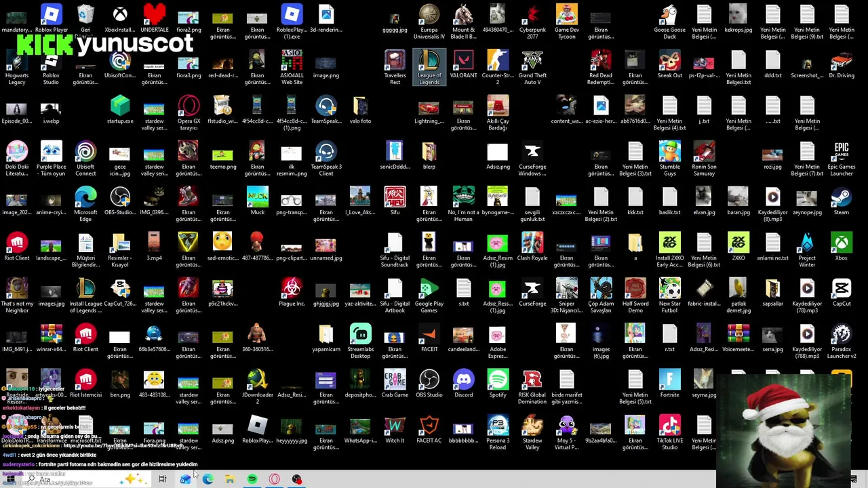This screenshot has width=868, height=488.
Task: Select the Project Winter icon
Action: [807, 251]
